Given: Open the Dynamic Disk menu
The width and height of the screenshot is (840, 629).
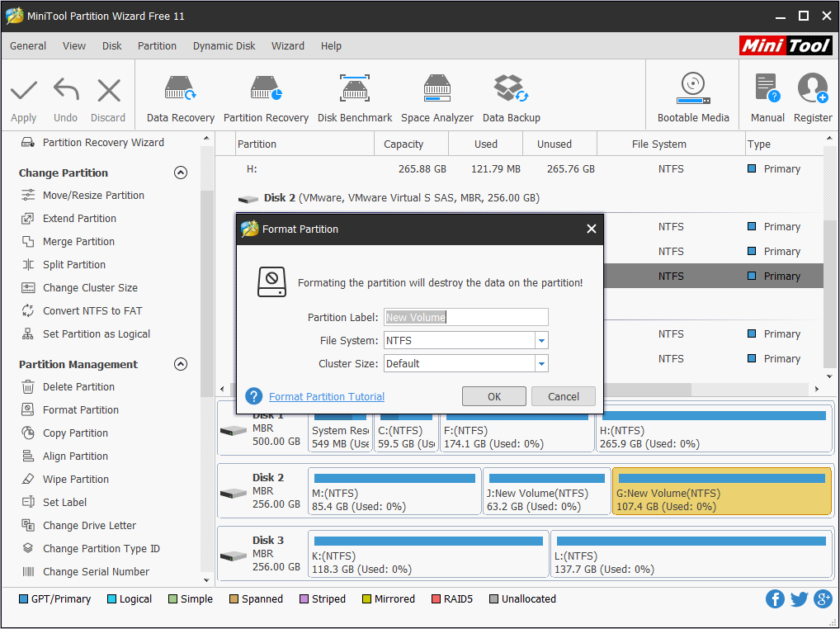Looking at the screenshot, I should [x=224, y=46].
